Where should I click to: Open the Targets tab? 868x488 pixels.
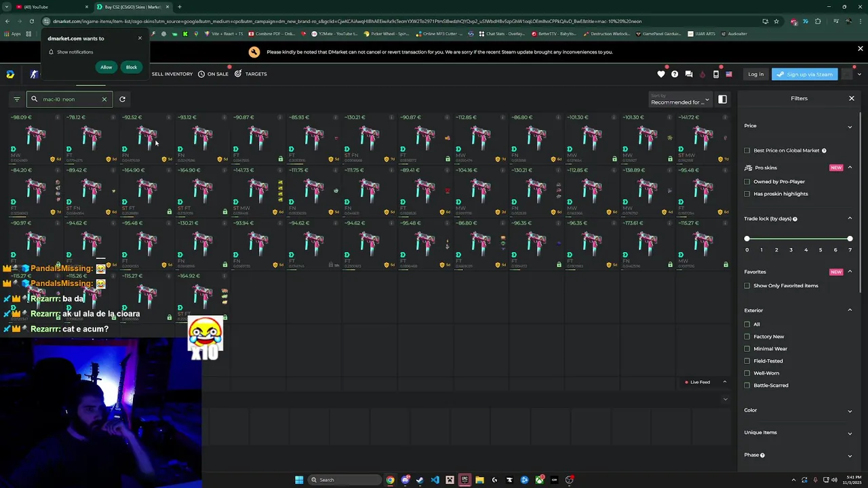pyautogui.click(x=251, y=74)
